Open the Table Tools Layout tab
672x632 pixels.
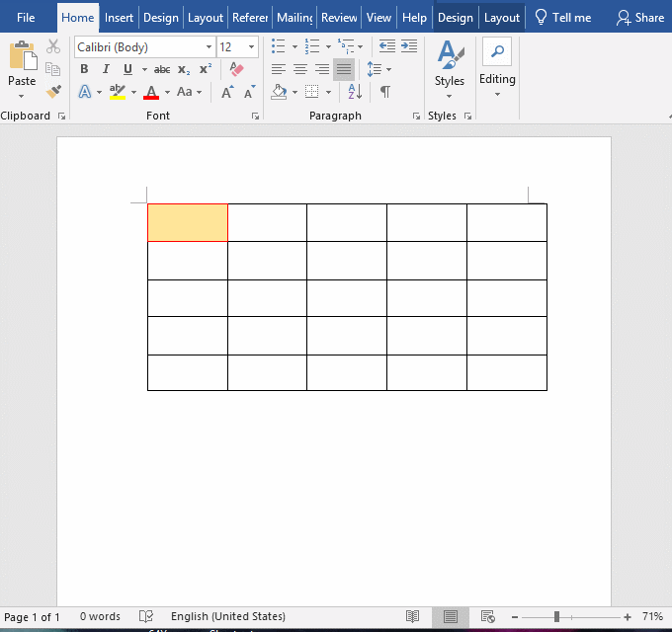click(501, 18)
